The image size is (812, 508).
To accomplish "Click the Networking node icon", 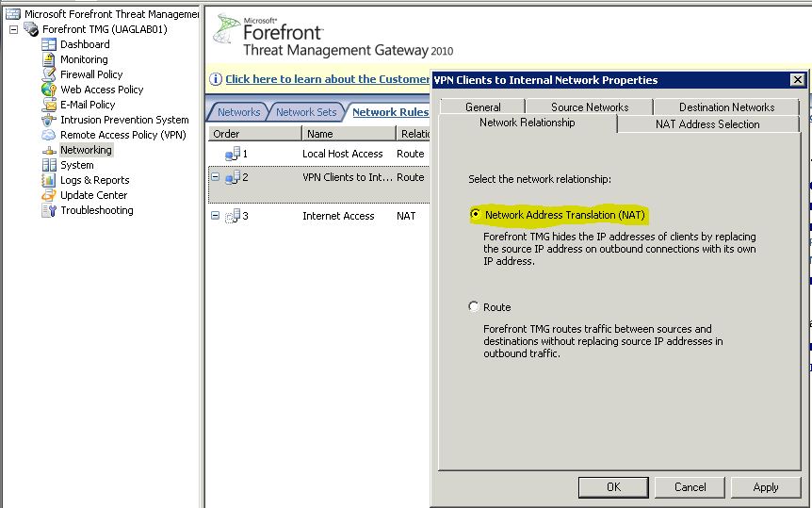I will click(x=49, y=151).
